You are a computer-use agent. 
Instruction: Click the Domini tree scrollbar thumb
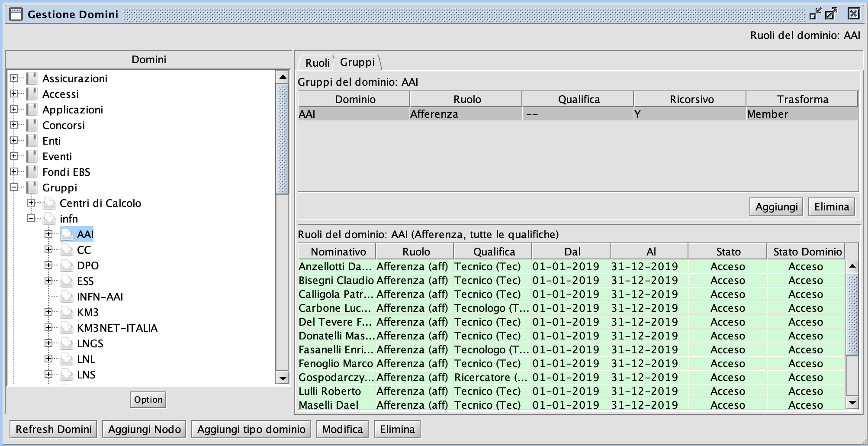click(283, 139)
